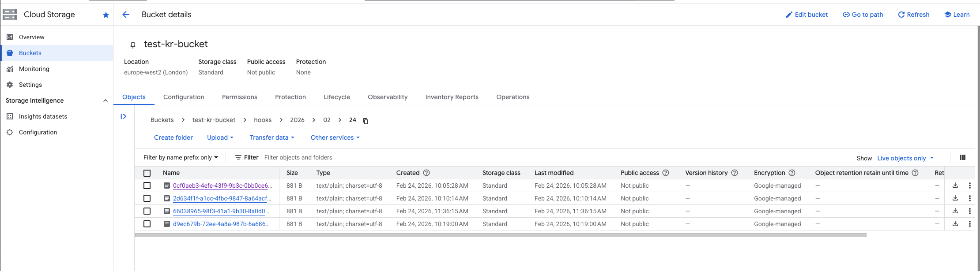Switch to the Permissions tab
Screen dimensions: 980x271
[240, 97]
